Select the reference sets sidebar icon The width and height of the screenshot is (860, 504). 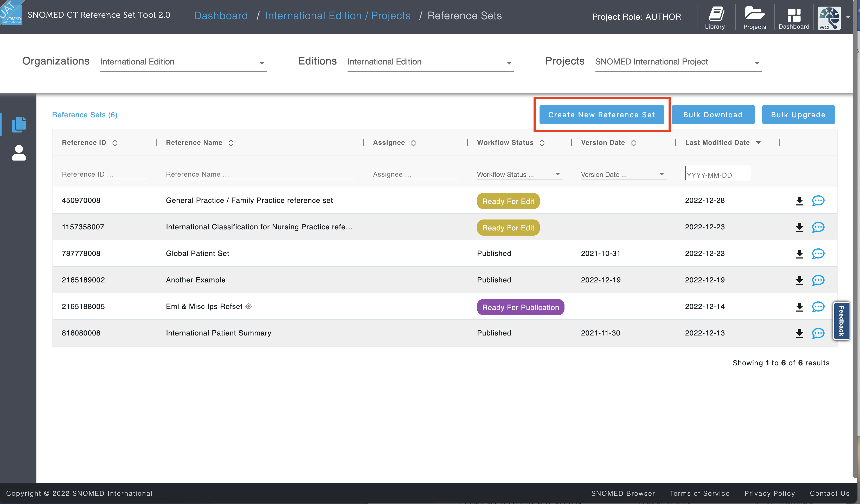19,124
